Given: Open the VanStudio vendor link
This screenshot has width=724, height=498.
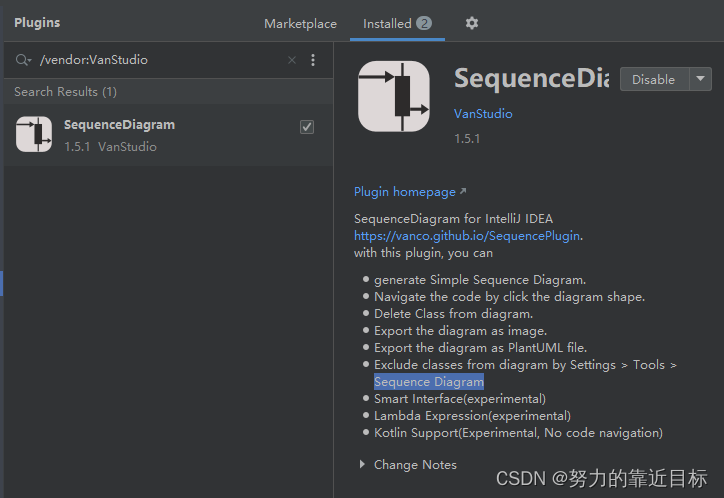Looking at the screenshot, I should coord(483,114).
